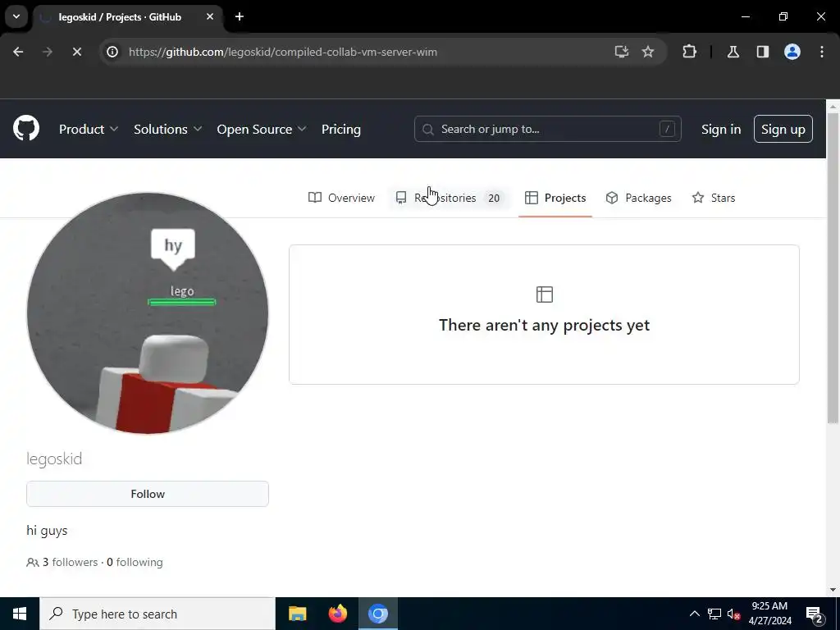Open a new browser tab with plus
This screenshot has width=840, height=630.
click(240, 16)
